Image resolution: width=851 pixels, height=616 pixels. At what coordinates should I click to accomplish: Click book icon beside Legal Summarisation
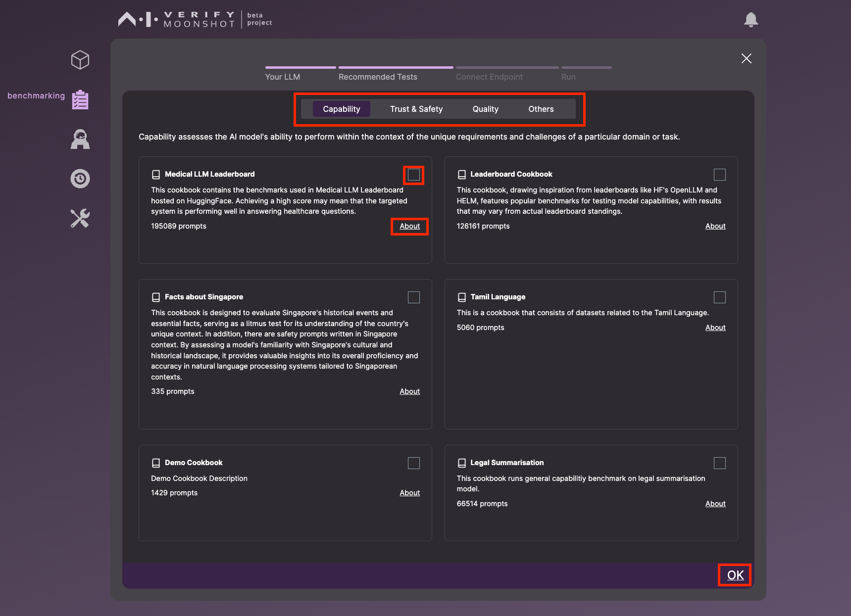(x=462, y=463)
